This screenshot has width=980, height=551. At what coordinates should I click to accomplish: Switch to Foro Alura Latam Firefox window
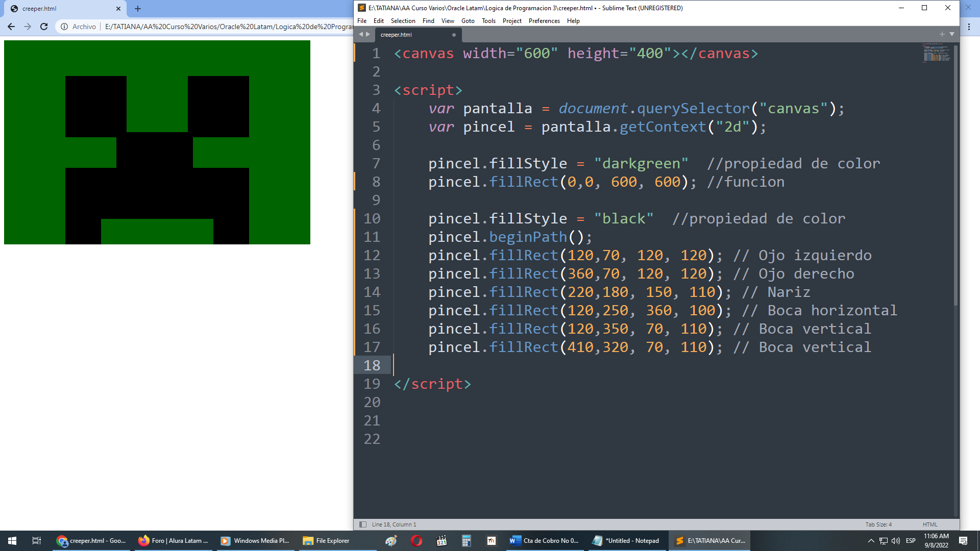174,541
